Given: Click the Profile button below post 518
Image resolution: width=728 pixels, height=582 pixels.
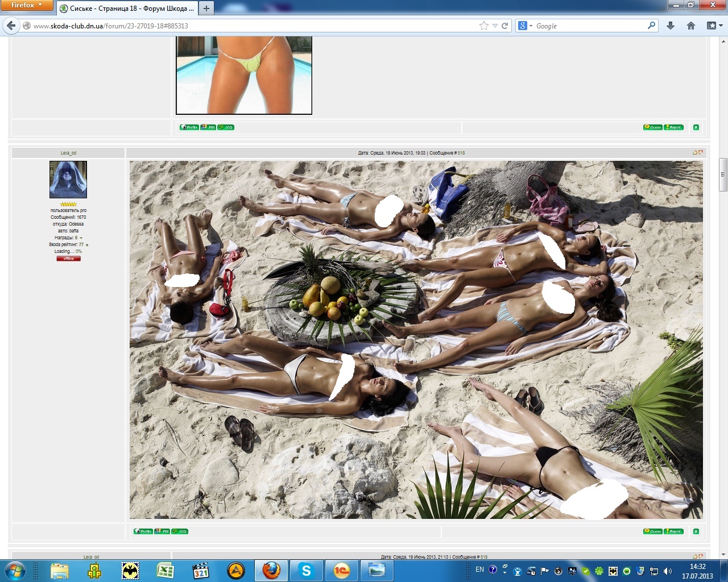Looking at the screenshot, I should click(x=143, y=531).
